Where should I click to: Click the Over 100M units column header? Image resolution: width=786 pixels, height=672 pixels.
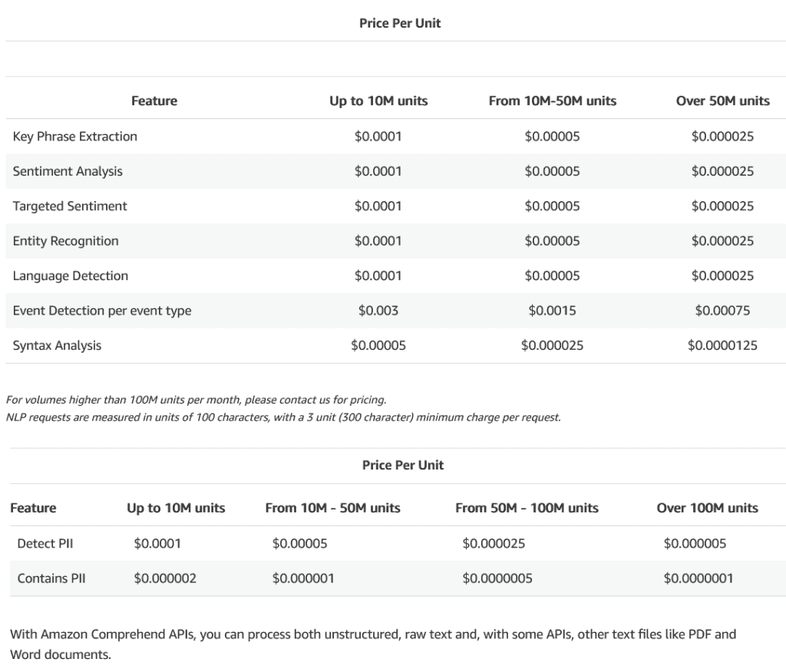(x=707, y=508)
